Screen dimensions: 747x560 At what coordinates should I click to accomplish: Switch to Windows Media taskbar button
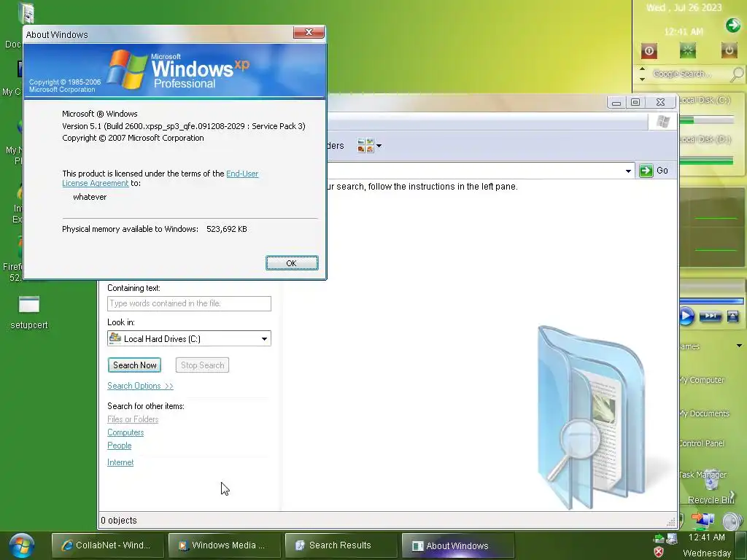[x=223, y=545]
